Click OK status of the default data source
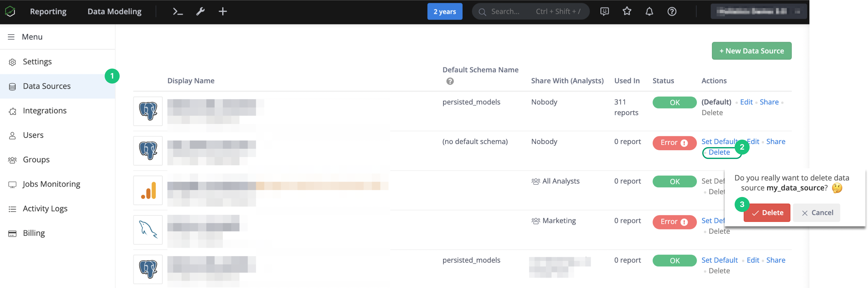 (674, 103)
